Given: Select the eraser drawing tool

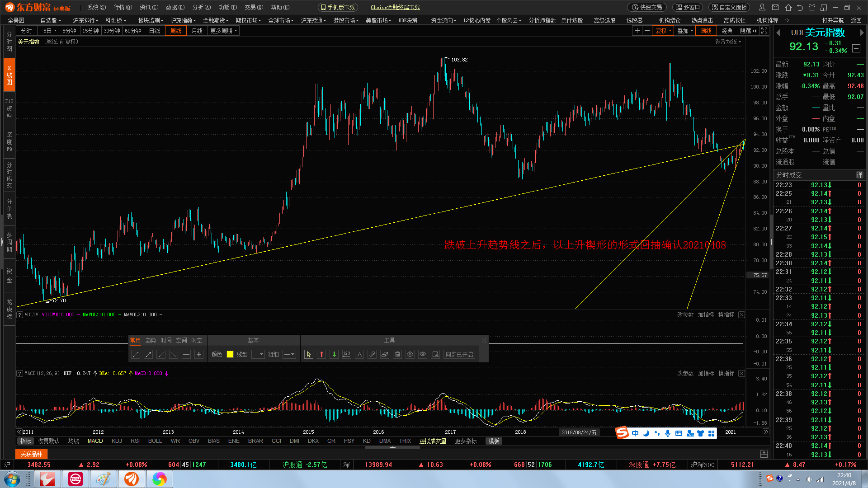Looking at the screenshot, I should 385,355.
